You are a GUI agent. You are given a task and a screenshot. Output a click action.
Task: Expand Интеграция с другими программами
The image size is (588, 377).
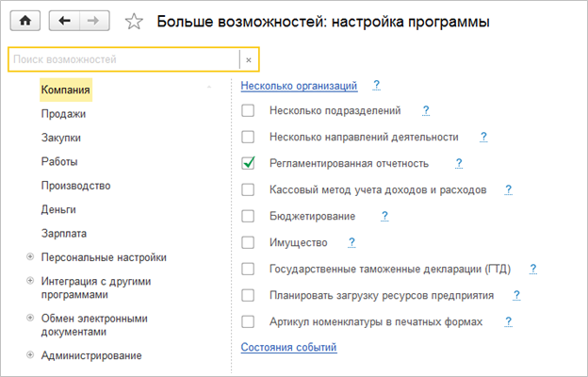tap(31, 281)
